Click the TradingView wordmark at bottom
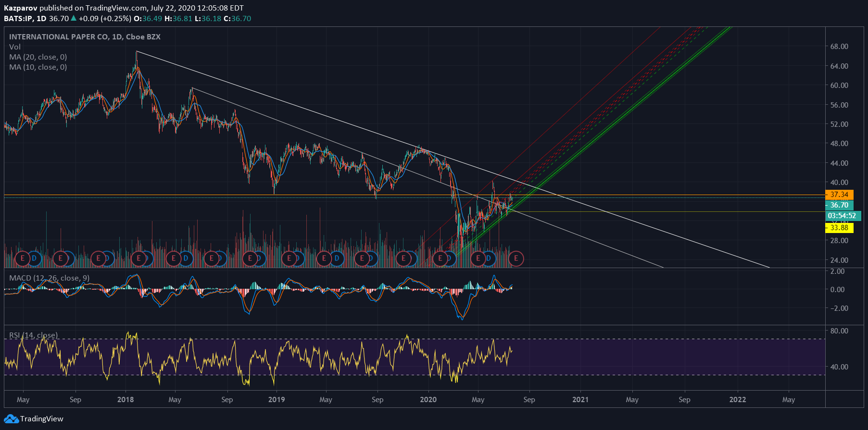 coord(42,419)
